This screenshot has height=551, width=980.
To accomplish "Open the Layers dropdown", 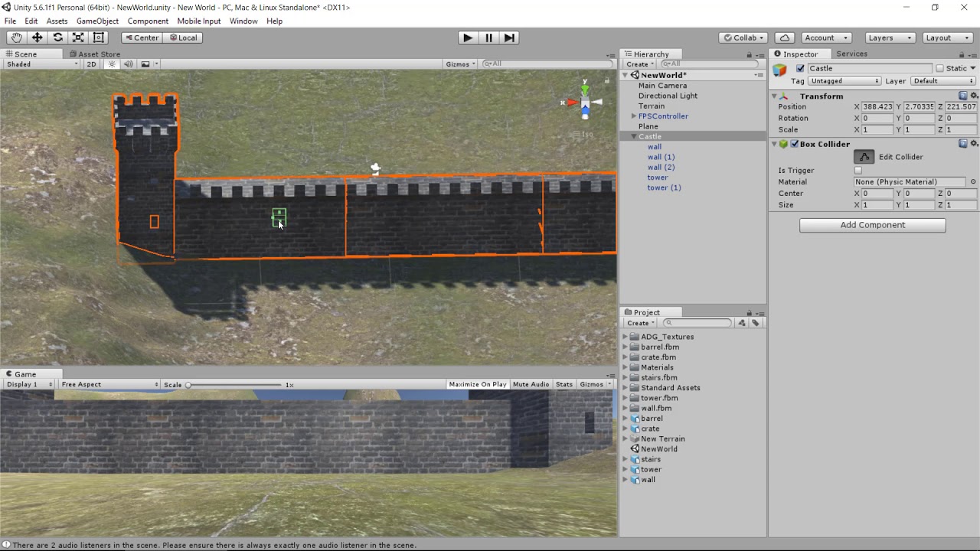I will pyautogui.click(x=890, y=37).
